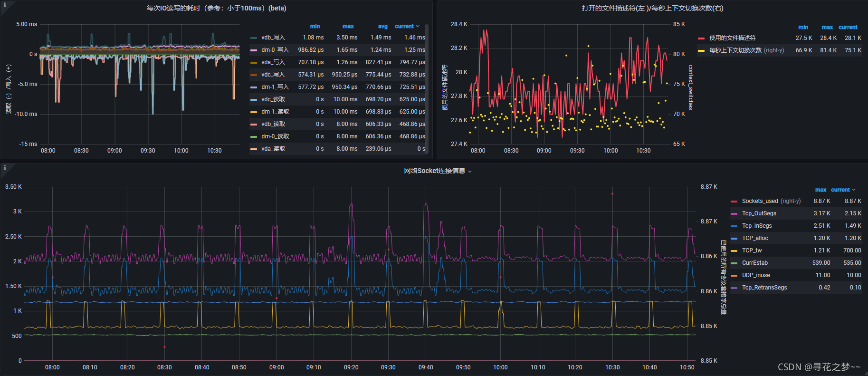Image resolution: width=868 pixels, height=376 pixels.
Task: Click the 827.41 µs avg value
Action: [x=379, y=62]
